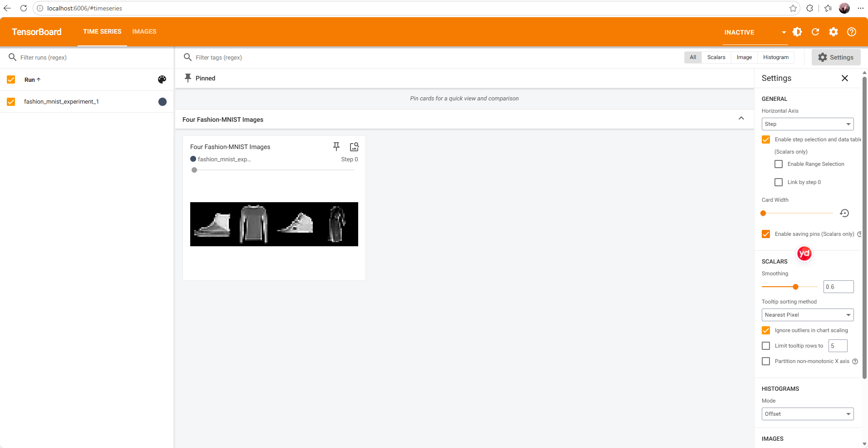Click the Fashion-MNIST image thumbnail
The width and height of the screenshot is (868, 448).
pos(274,224)
